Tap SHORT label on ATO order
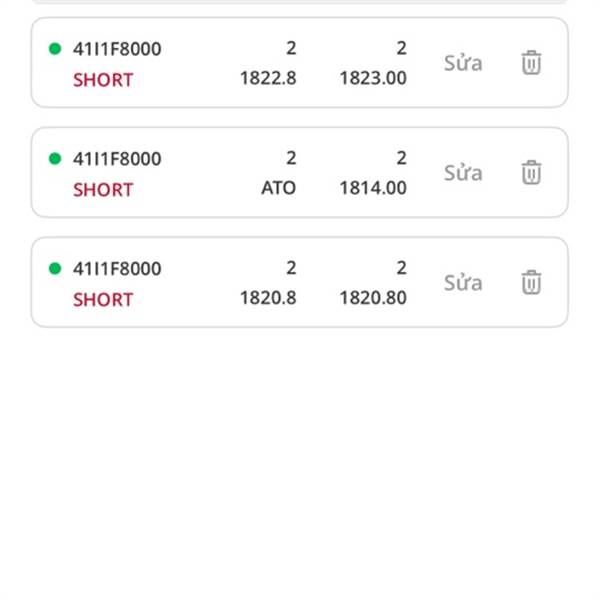This screenshot has width=600, height=600. [103, 190]
